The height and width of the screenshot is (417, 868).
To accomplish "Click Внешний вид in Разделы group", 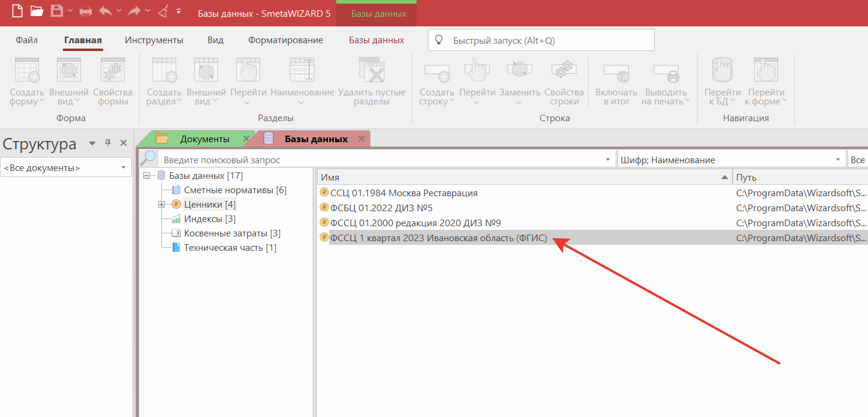I will click(206, 81).
